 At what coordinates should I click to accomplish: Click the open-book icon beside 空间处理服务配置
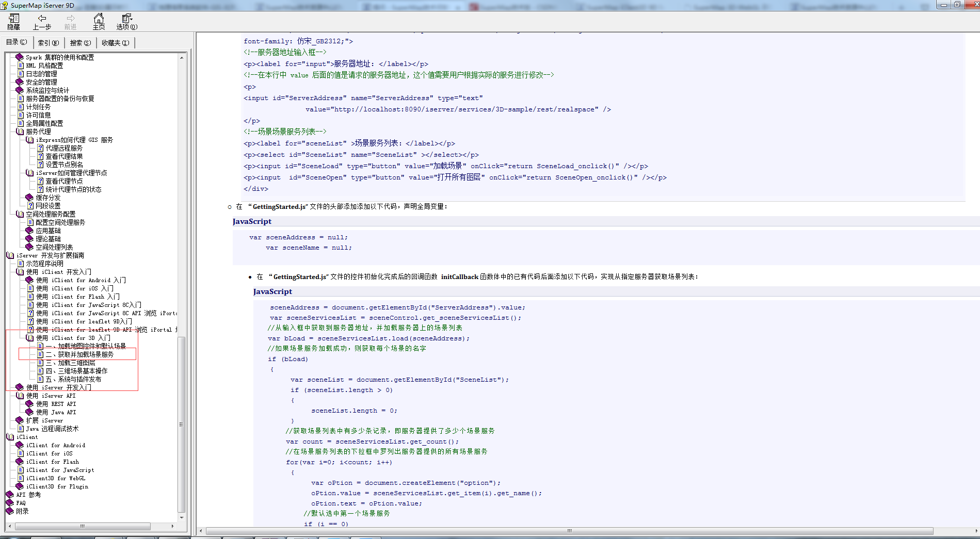pyautogui.click(x=20, y=214)
